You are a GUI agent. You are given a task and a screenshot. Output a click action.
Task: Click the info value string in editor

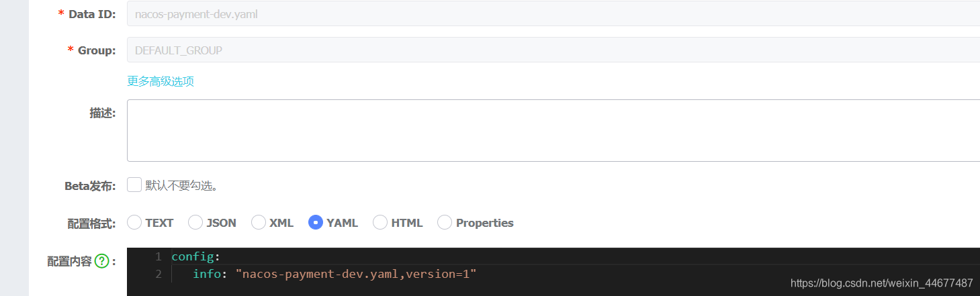(x=355, y=273)
